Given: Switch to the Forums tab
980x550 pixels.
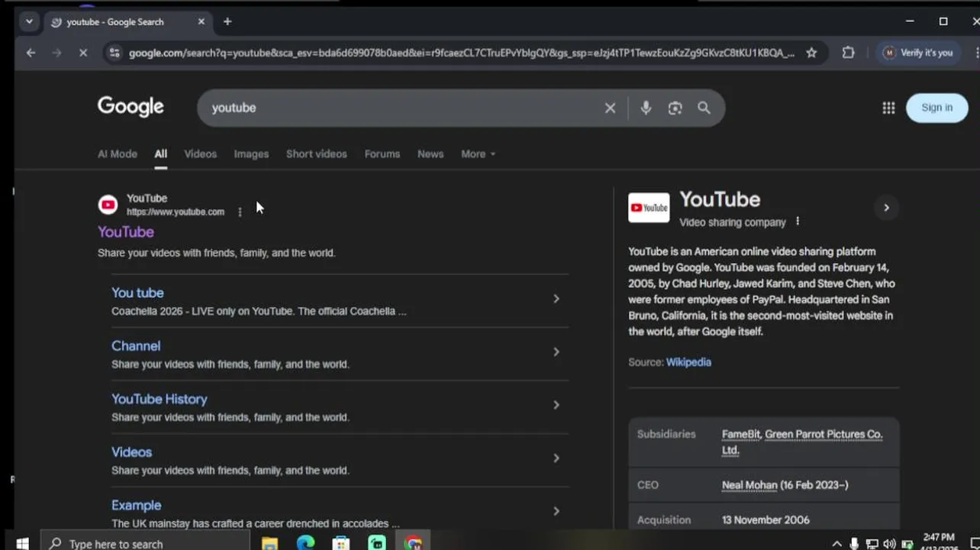Looking at the screenshot, I should coord(382,154).
